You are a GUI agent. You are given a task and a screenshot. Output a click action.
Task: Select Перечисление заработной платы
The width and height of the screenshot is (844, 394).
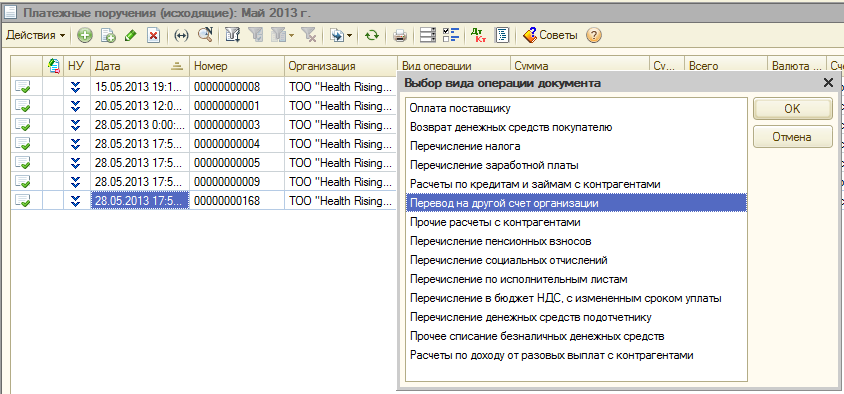point(576,165)
